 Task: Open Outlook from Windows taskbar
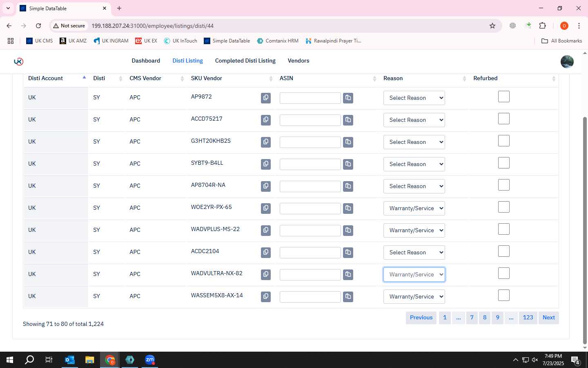pos(70,360)
